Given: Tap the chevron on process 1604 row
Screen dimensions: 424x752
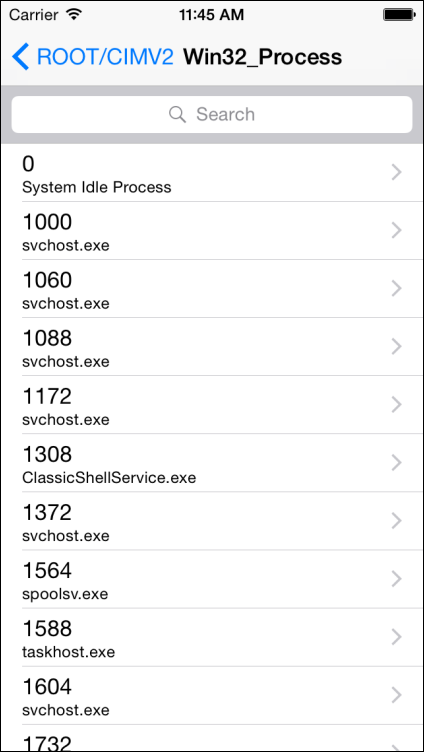Looking at the screenshot, I should (396, 694).
